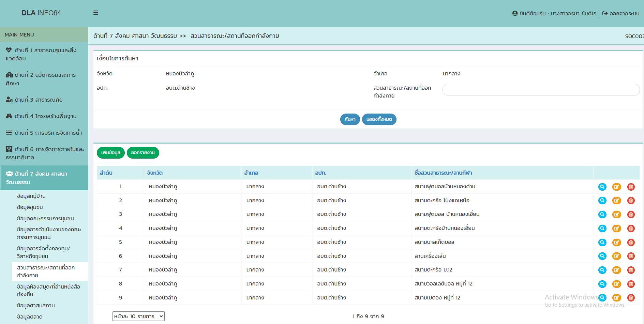Image resolution: width=644 pixels, height=324 pixels.
Task: View details of row 1 สนามฟุตบอลบ้านหนองด่าน
Action: click(602, 187)
